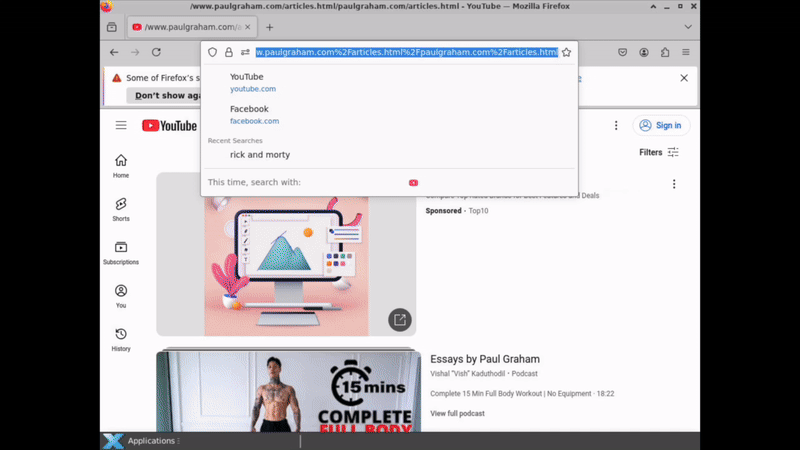Image resolution: width=800 pixels, height=450 pixels.
Task: Click the external link icon on ad
Action: point(399,320)
